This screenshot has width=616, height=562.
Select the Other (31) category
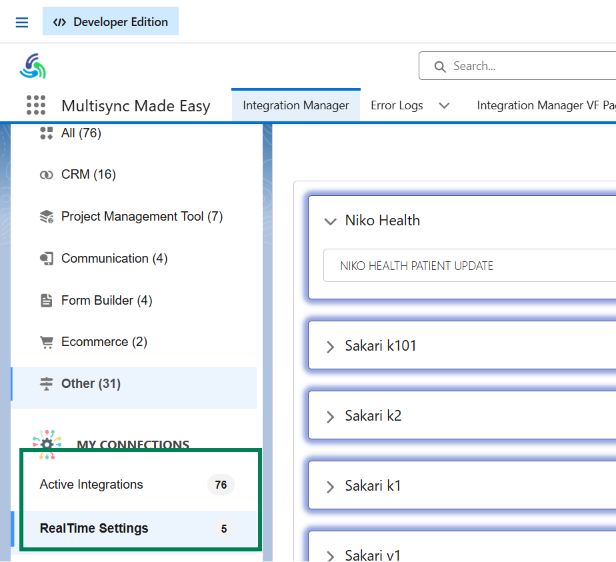pos(91,384)
